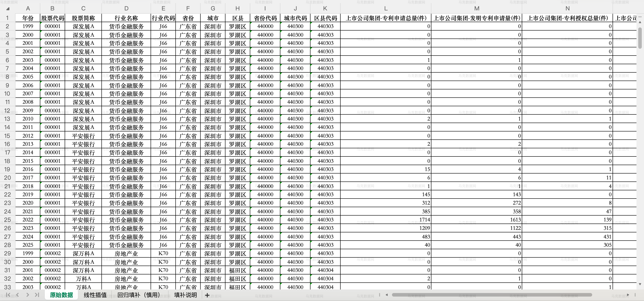Select column L header
644x301 pixels.
(386, 8)
